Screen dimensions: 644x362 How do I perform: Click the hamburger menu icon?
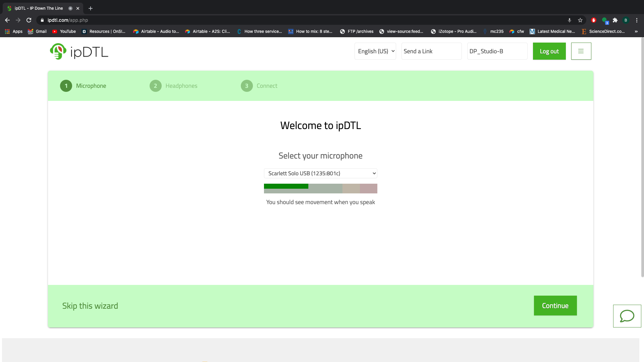click(581, 51)
